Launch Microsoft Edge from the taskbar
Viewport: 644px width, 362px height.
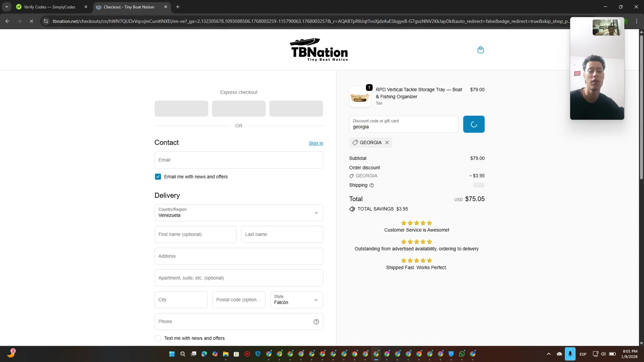204,354
